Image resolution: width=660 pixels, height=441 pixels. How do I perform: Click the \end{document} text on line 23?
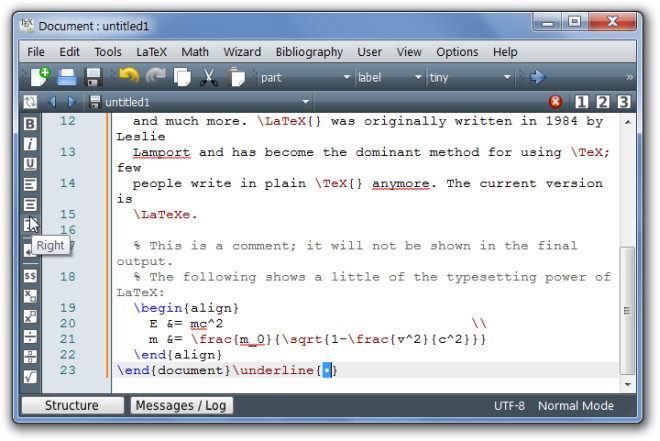(x=173, y=370)
